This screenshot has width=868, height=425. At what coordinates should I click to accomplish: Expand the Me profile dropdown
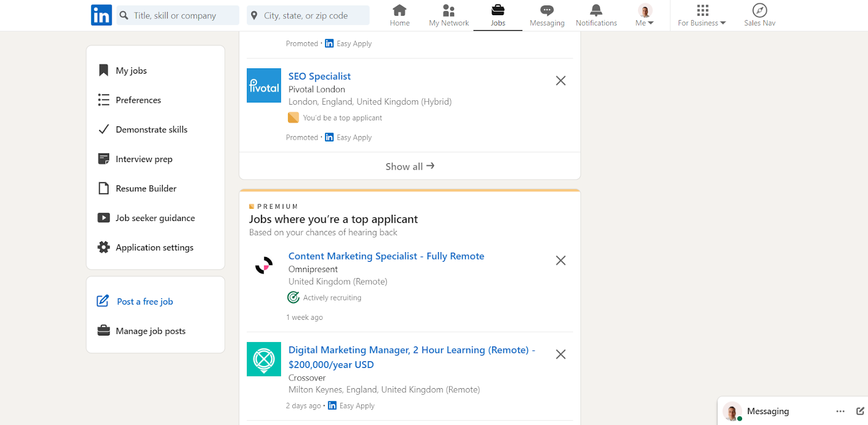click(x=644, y=15)
